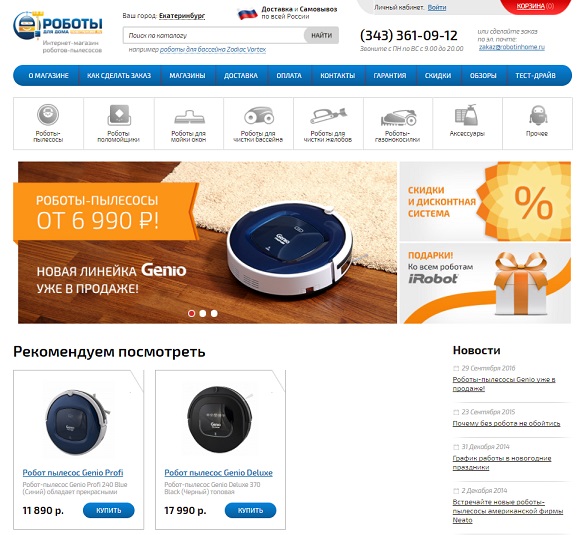The height and width of the screenshot is (535, 581).
Task: Open the Прочее robot icon category
Action: (537, 115)
